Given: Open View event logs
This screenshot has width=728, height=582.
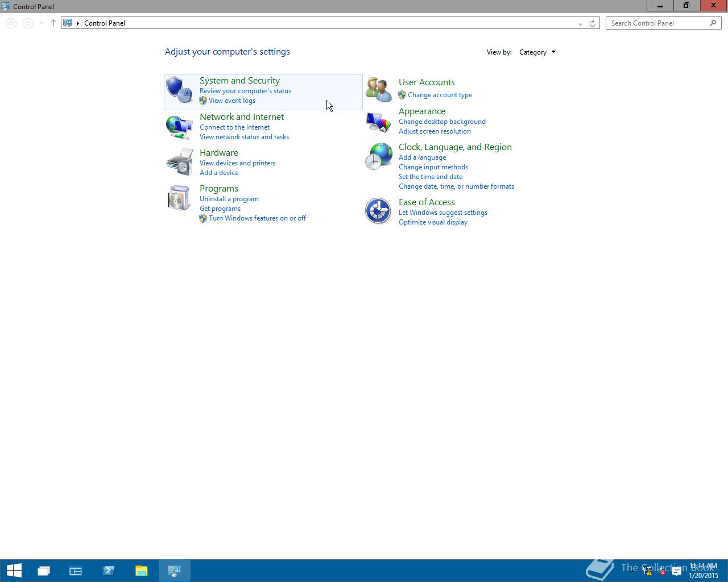Looking at the screenshot, I should tap(232, 101).
